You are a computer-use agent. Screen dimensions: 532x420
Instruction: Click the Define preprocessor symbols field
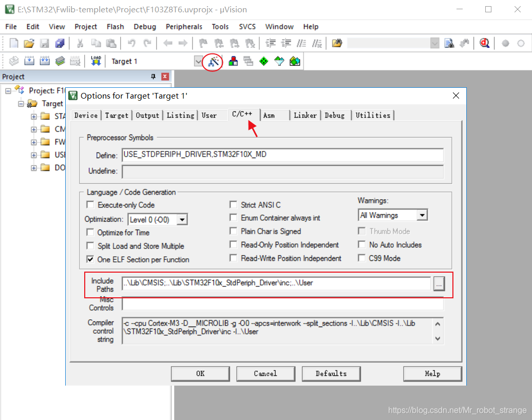coord(282,155)
